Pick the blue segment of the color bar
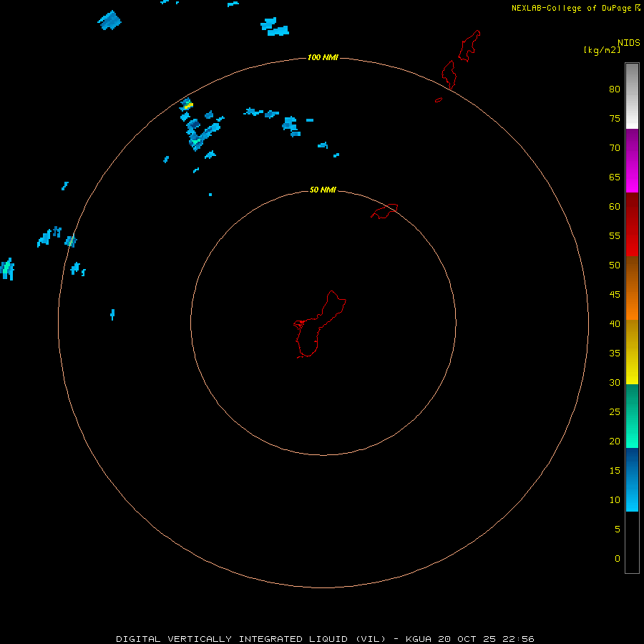The width and height of the screenshot is (644, 644). pyautogui.click(x=632, y=479)
